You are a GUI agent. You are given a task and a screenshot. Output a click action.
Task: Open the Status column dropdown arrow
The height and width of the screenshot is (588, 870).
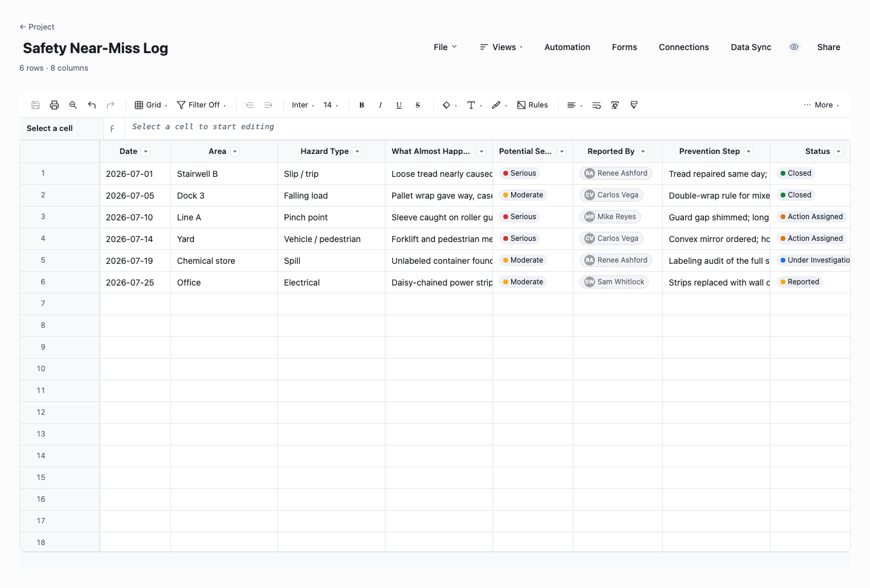coord(839,152)
